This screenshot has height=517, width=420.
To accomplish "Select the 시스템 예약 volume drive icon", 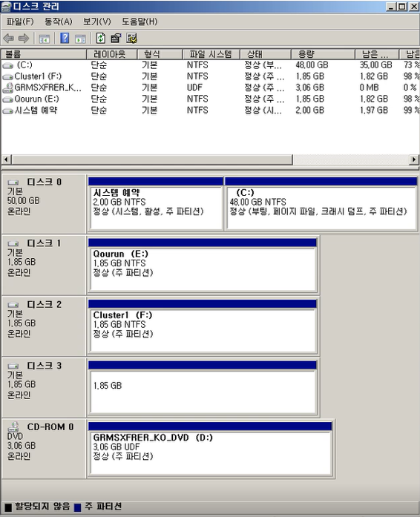I will 8,111.
